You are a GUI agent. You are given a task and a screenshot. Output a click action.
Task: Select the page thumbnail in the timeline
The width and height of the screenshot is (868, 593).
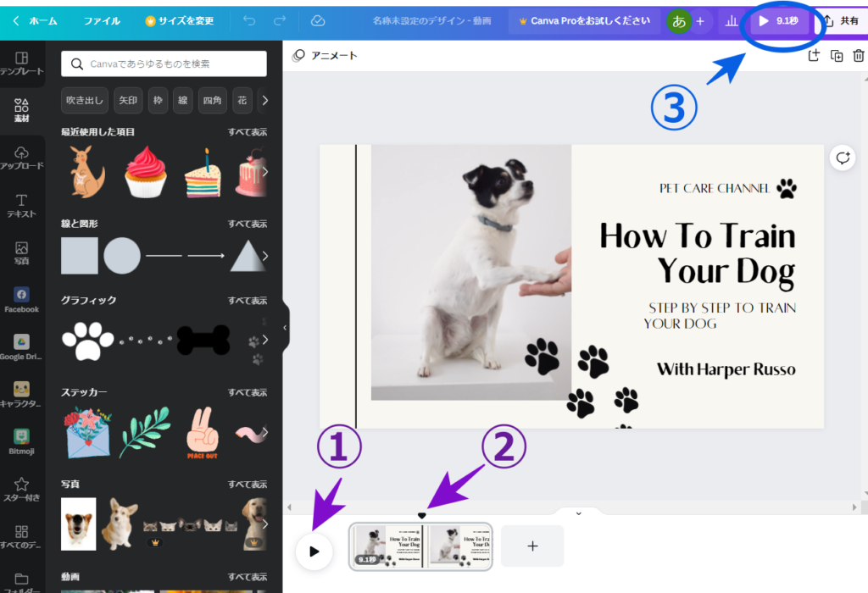pyautogui.click(x=420, y=546)
